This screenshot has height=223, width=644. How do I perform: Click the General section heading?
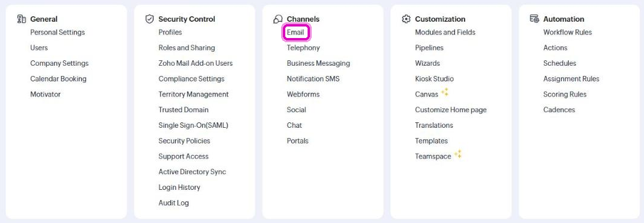[44, 19]
